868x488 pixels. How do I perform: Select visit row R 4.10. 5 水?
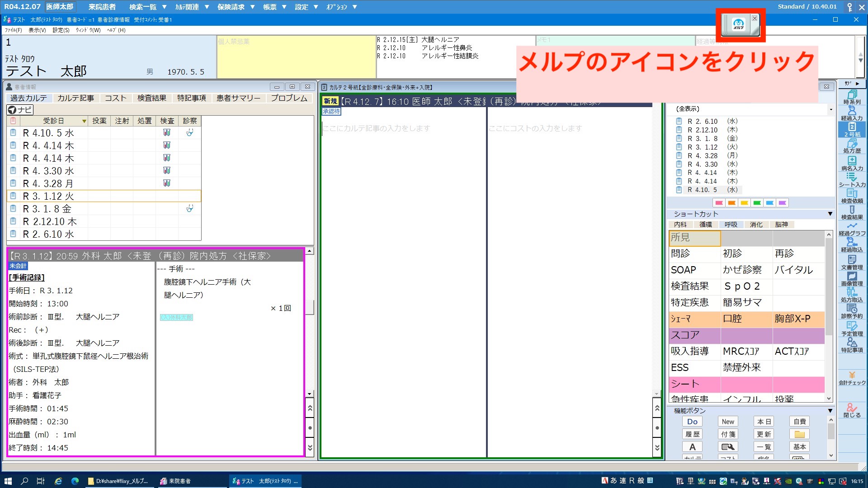(104, 133)
